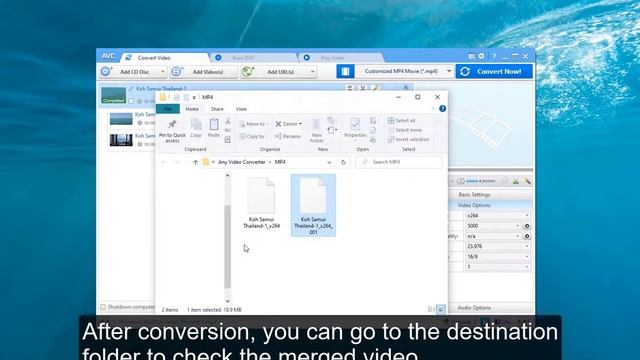Screen dimensions: 640x360
Task: Select the second Koh Samui clip thumbnail
Action: click(121, 119)
